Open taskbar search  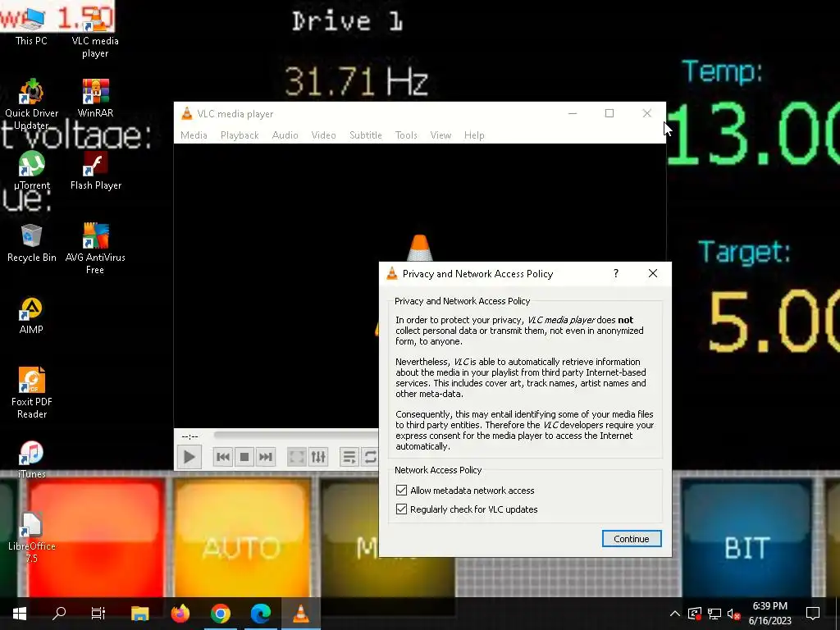pos(59,614)
